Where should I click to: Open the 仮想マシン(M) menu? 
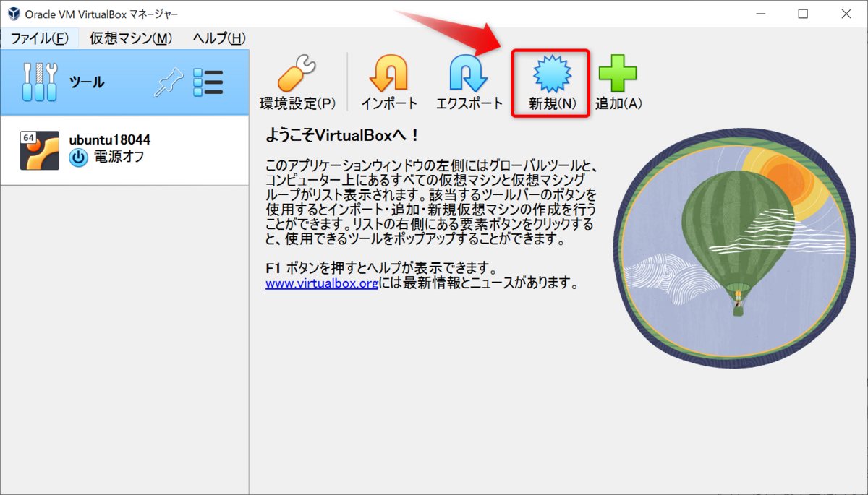coord(131,38)
